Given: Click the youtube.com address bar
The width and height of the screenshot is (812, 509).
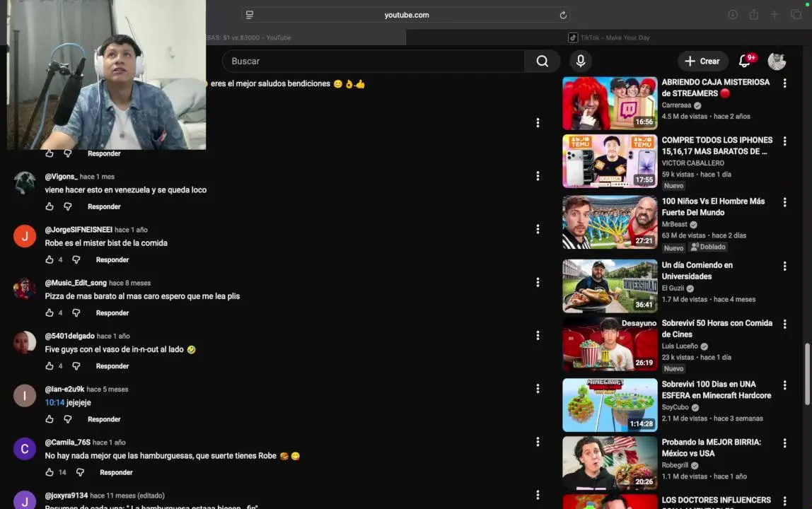Looking at the screenshot, I should pos(406,15).
